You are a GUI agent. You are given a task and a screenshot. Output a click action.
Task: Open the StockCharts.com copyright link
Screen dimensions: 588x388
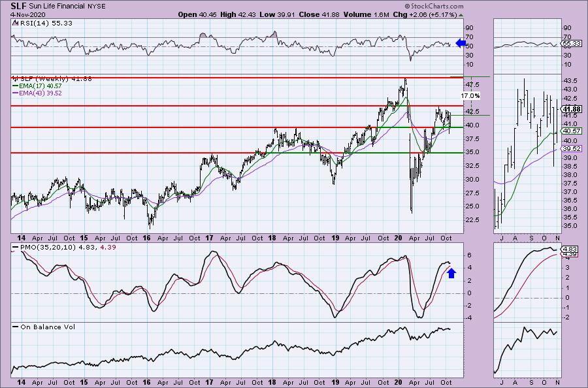click(434, 6)
